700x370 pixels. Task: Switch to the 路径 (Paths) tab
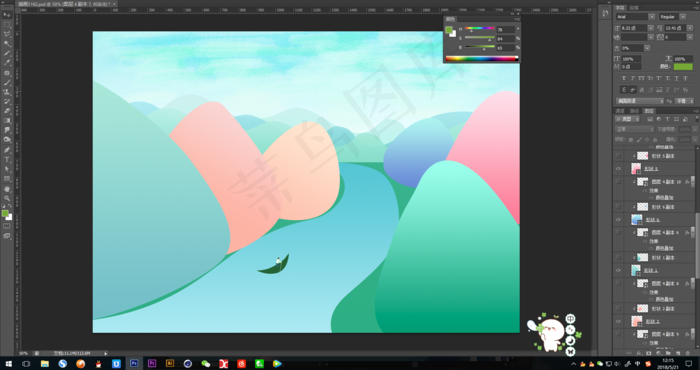pos(634,111)
